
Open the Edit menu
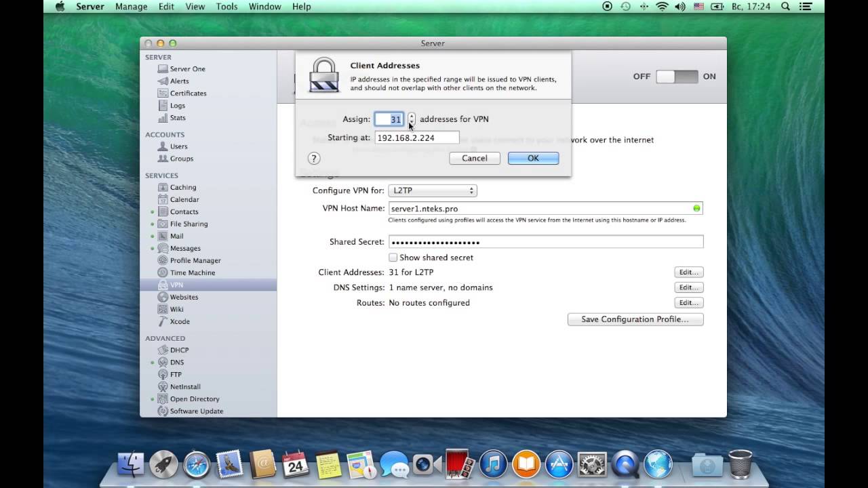point(166,7)
